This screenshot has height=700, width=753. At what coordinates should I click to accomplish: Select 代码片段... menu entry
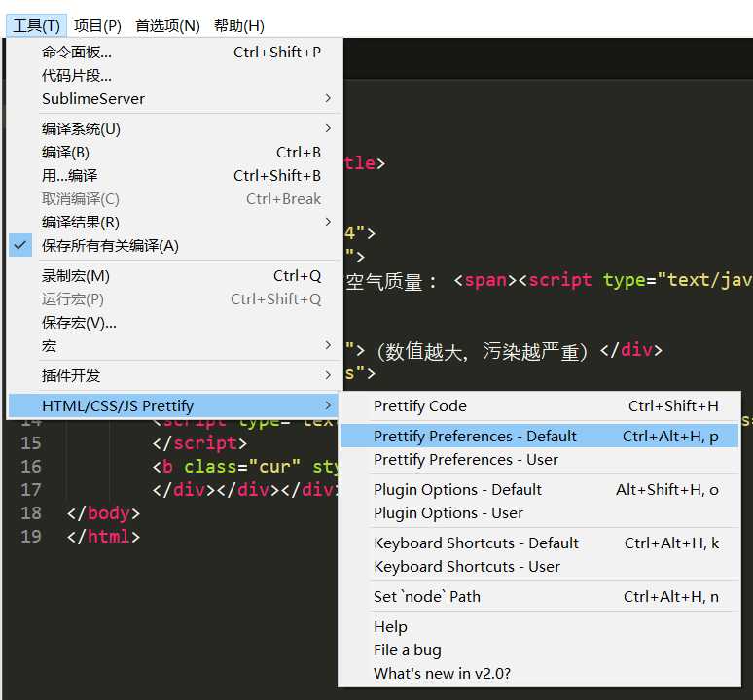174,75
